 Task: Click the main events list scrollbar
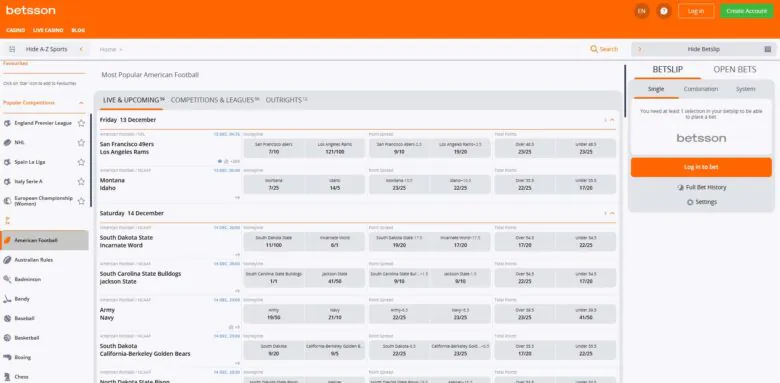(625, 90)
